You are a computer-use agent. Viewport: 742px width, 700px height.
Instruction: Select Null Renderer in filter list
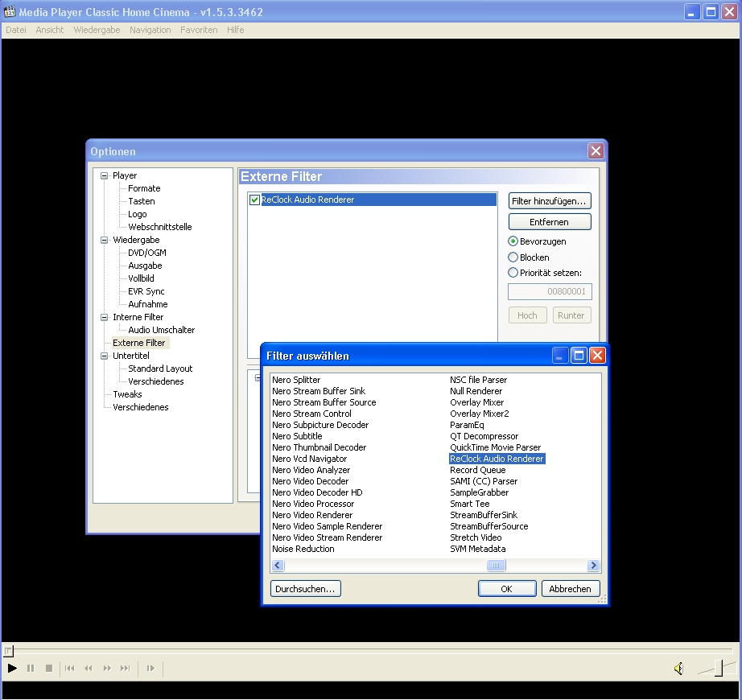coord(476,391)
